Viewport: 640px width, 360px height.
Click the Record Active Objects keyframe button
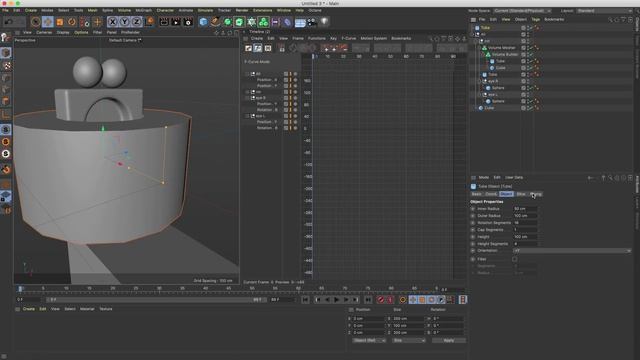381,300
